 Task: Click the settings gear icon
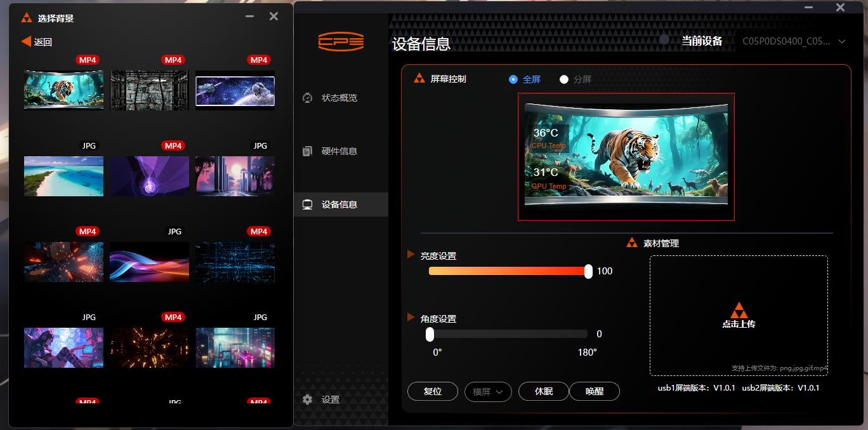308,400
